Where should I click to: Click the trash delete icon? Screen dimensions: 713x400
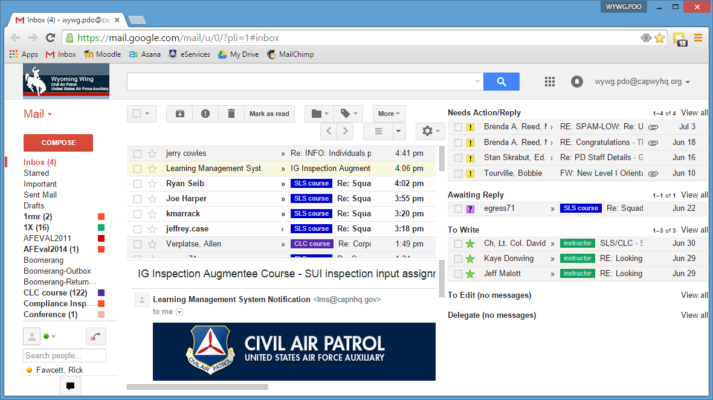231,114
